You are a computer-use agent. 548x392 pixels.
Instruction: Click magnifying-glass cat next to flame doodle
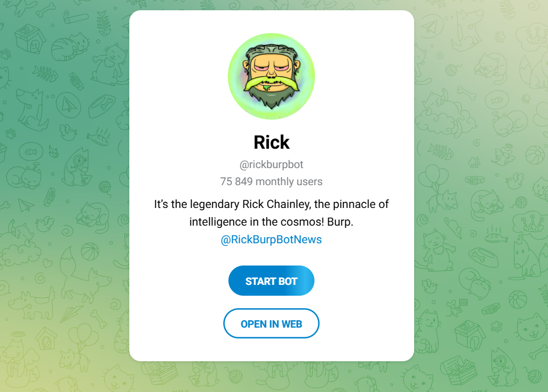77,167
